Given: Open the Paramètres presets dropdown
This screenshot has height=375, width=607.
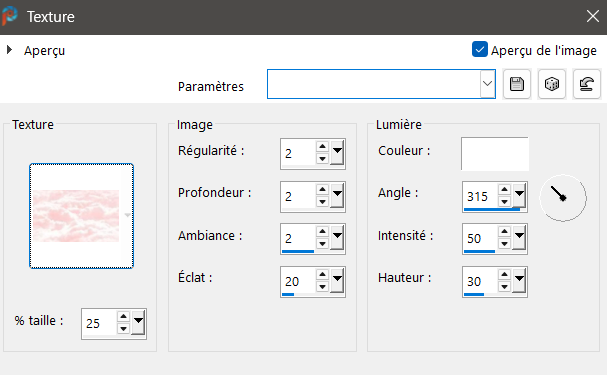Looking at the screenshot, I should (487, 84).
